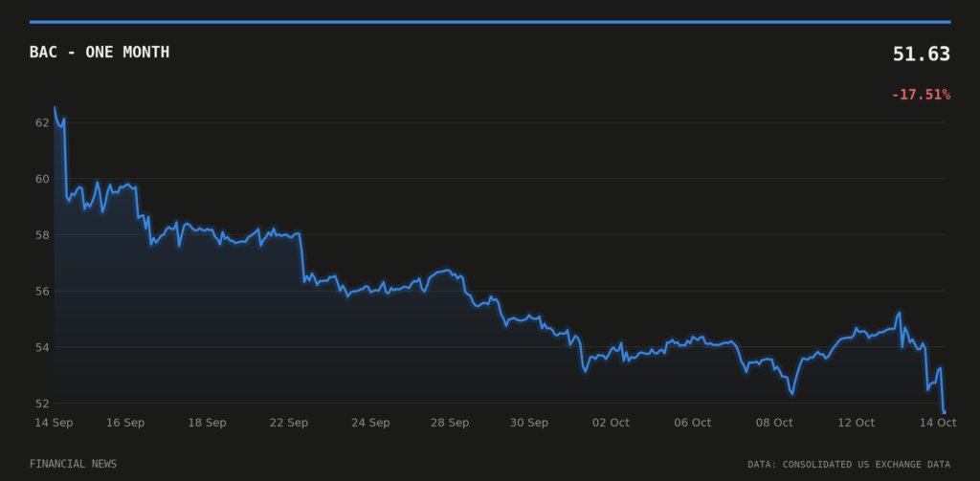Click the 18 Sep date label
The image size is (980, 481).
[x=207, y=423]
